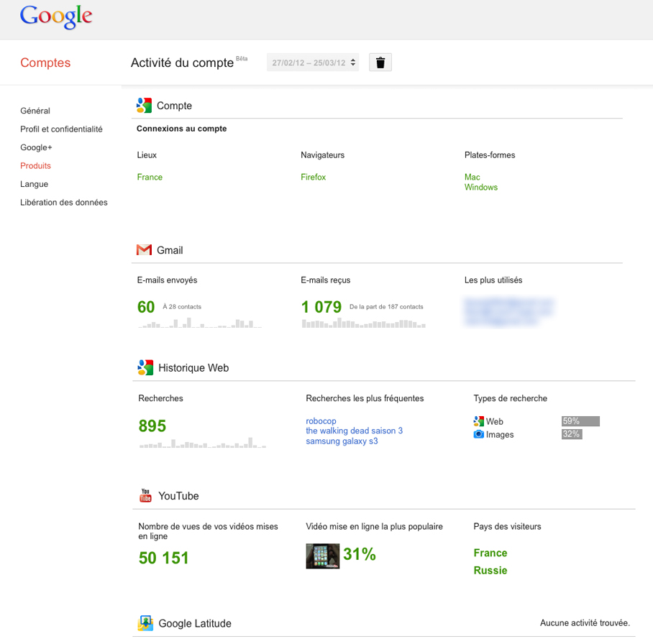Open Libération des données page
The image size is (653, 644).
64,203
